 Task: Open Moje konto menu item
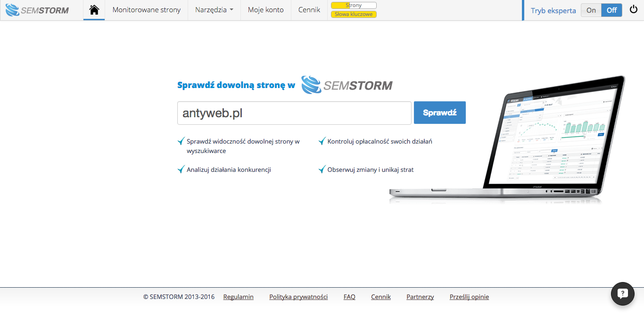[266, 10]
